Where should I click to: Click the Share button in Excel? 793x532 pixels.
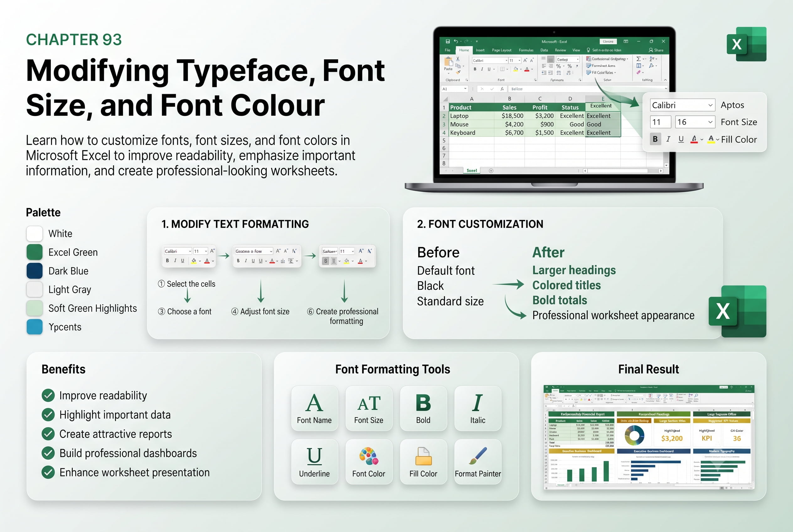click(x=656, y=50)
